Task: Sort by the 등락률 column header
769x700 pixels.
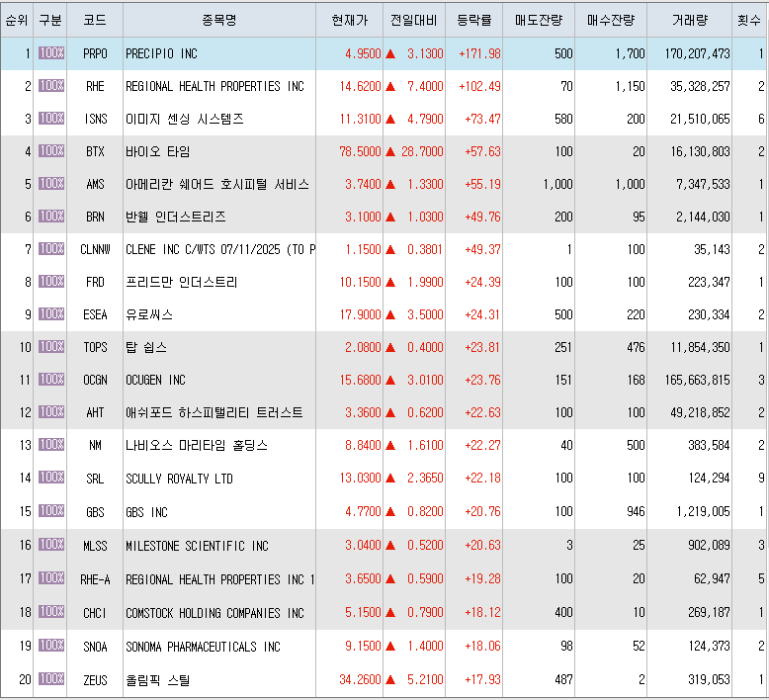Action: pyautogui.click(x=473, y=20)
